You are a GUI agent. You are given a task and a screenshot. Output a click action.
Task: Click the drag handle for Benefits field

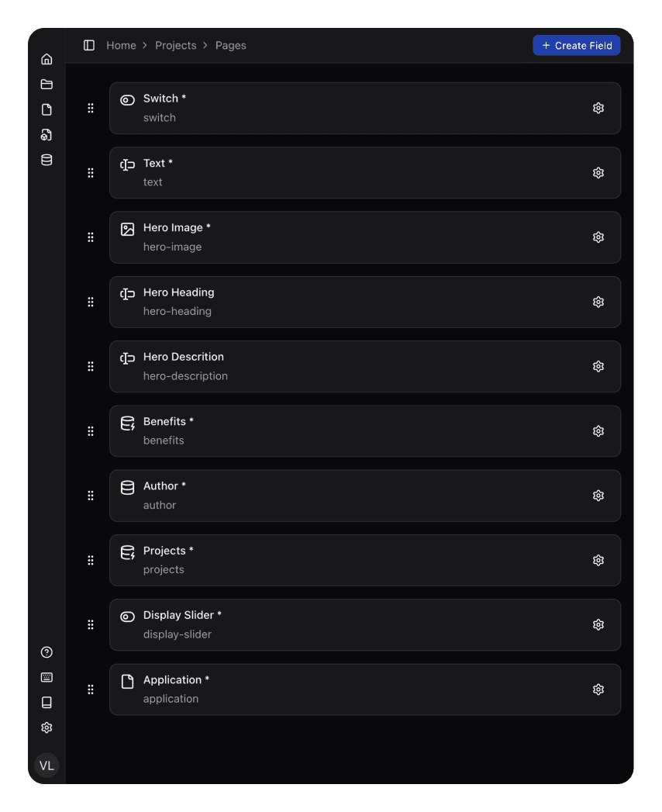click(x=91, y=431)
